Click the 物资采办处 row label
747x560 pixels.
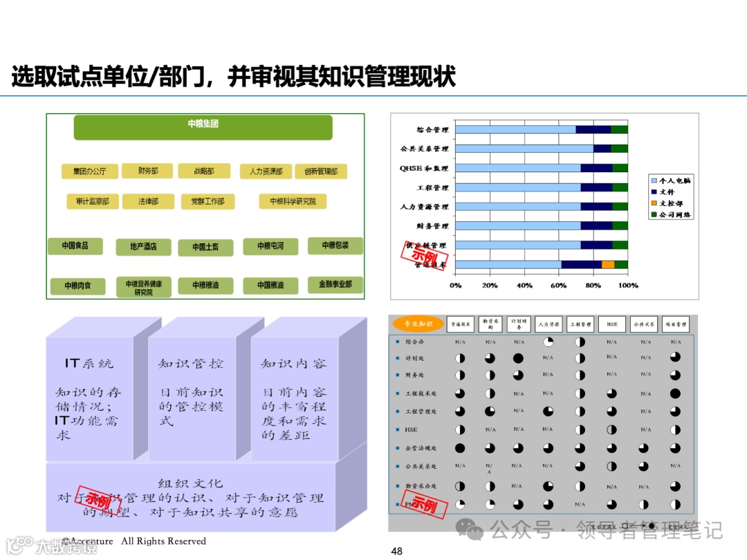coord(421,486)
